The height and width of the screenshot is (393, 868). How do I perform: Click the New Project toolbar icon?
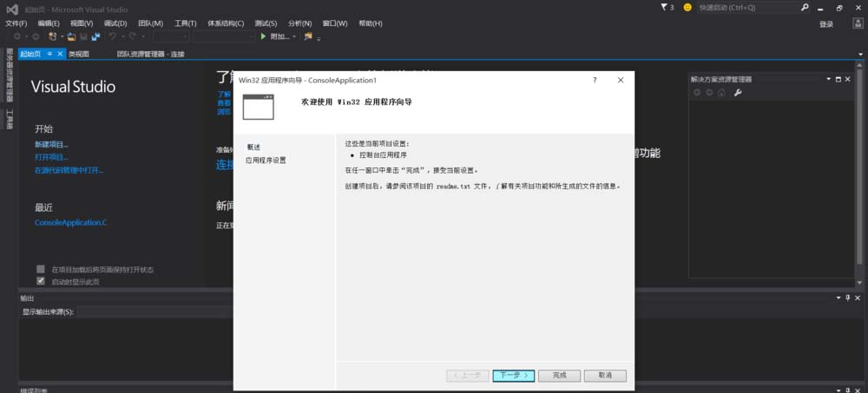coord(53,36)
